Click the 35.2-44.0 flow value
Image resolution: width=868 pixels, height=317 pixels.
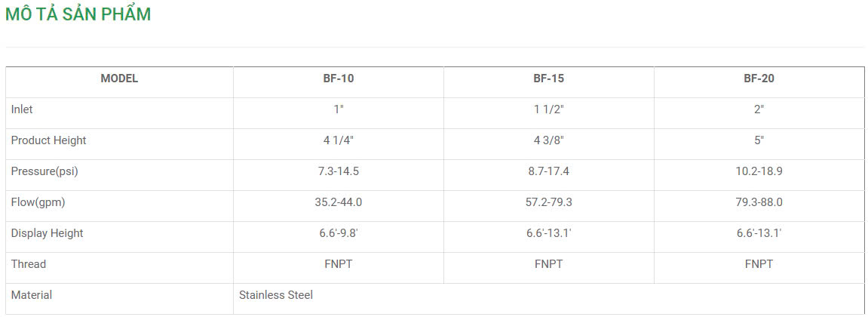click(x=339, y=202)
